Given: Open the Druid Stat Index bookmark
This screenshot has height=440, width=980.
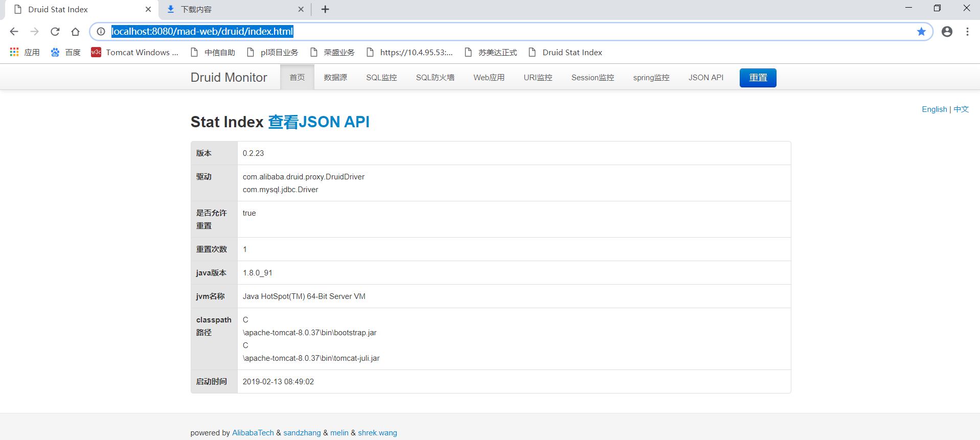Looking at the screenshot, I should [565, 52].
